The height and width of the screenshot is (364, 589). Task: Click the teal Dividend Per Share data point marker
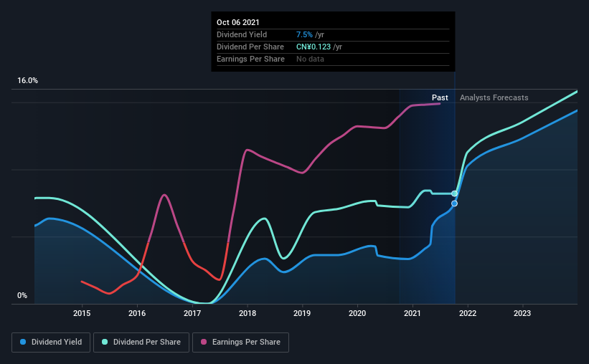tap(455, 193)
